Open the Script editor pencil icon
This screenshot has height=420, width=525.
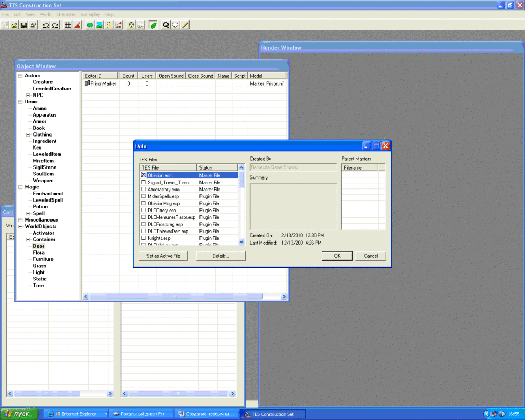pos(185,25)
